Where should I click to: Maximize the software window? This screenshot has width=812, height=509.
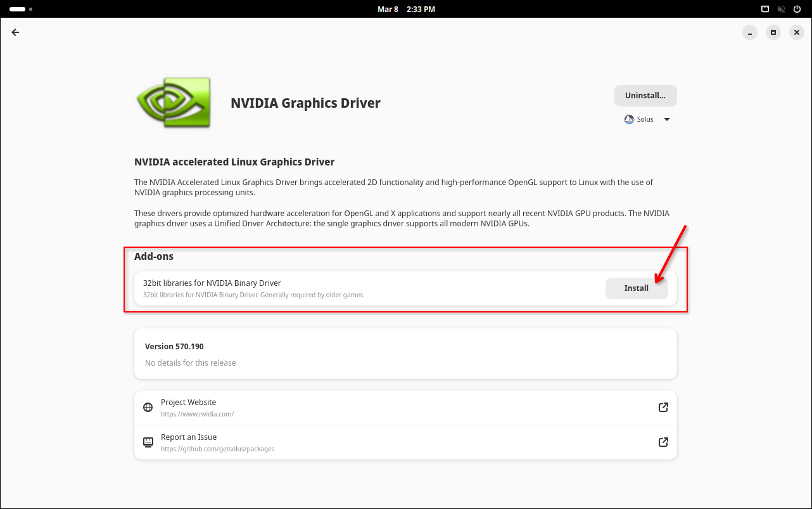click(773, 32)
